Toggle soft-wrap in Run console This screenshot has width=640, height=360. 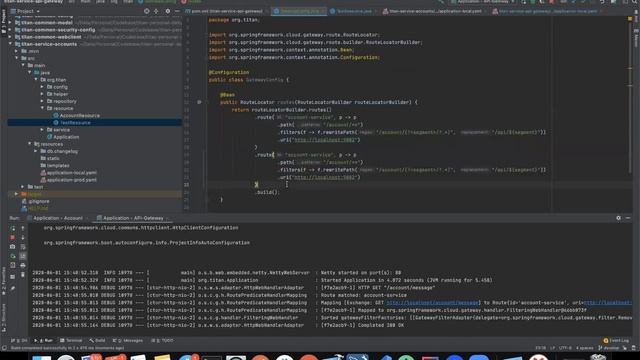click(23, 247)
